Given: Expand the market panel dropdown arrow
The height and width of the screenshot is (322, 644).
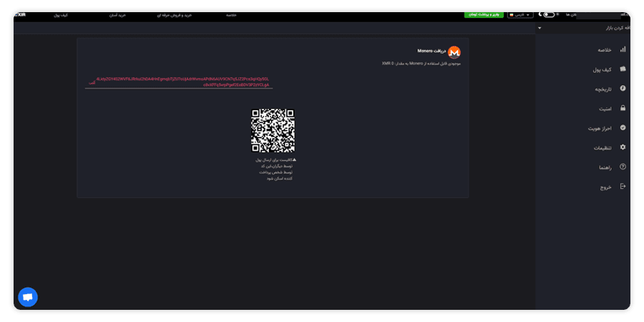Looking at the screenshot, I should (x=540, y=28).
